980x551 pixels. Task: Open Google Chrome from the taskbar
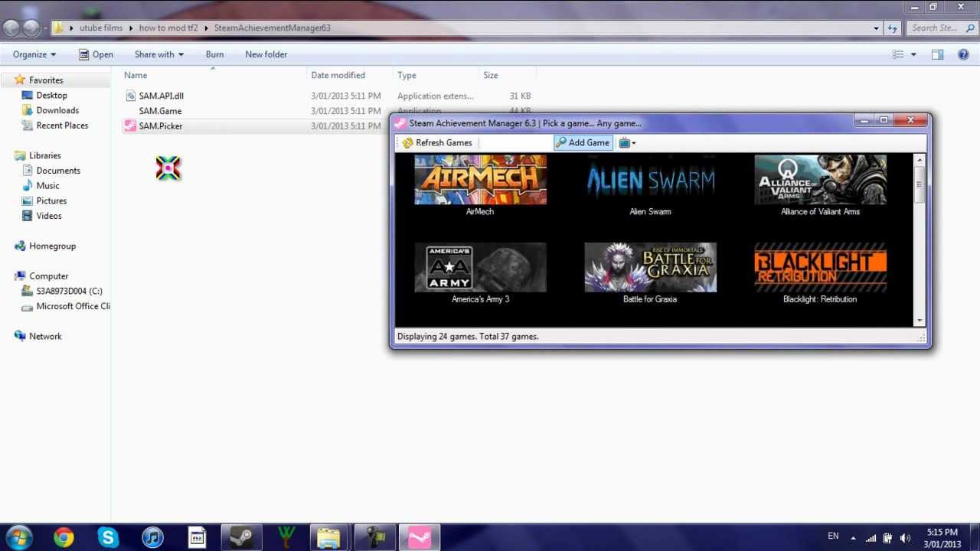pos(64,537)
